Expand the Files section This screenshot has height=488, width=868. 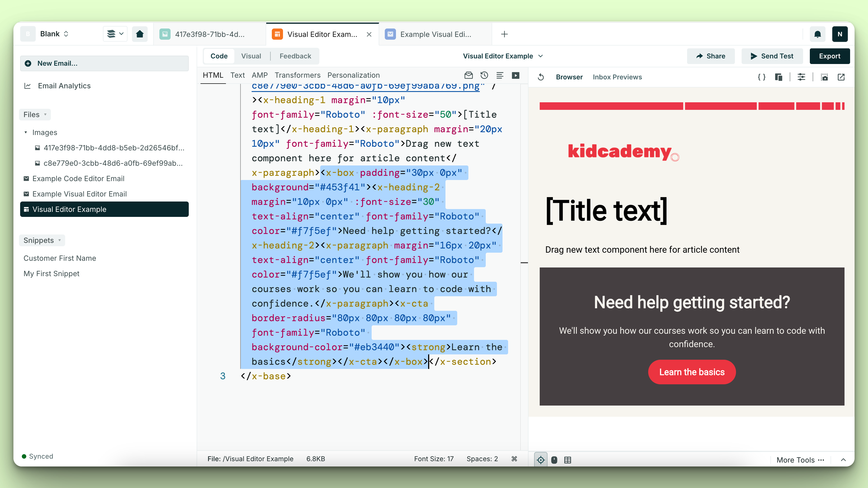tap(36, 114)
